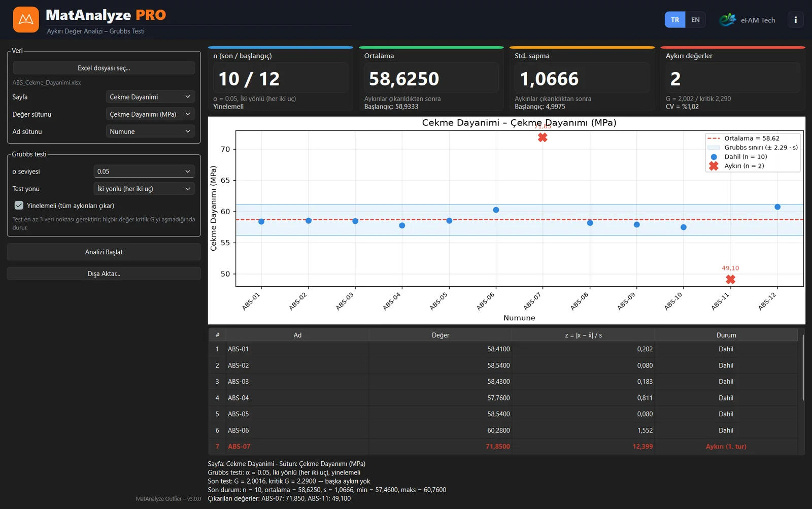Select the ABS-07 outlier table row
Image resolution: width=812 pixels, height=509 pixels.
click(x=503, y=447)
